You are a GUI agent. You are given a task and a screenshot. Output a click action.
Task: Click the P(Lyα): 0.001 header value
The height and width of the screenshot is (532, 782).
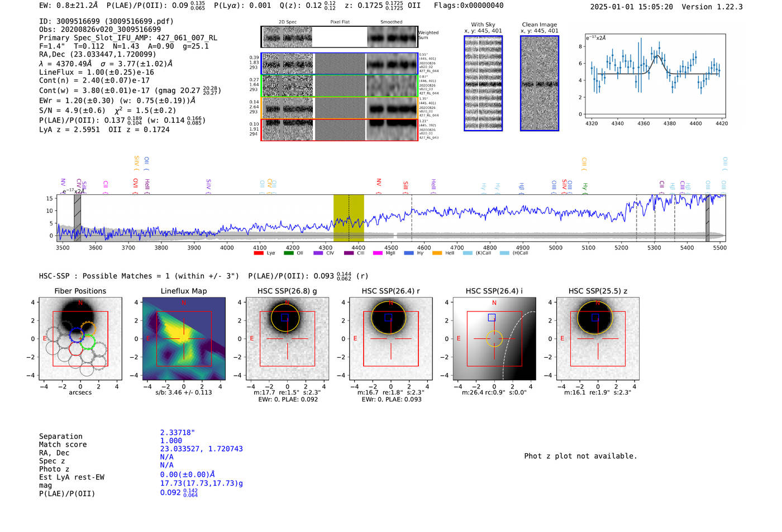[x=242, y=6]
